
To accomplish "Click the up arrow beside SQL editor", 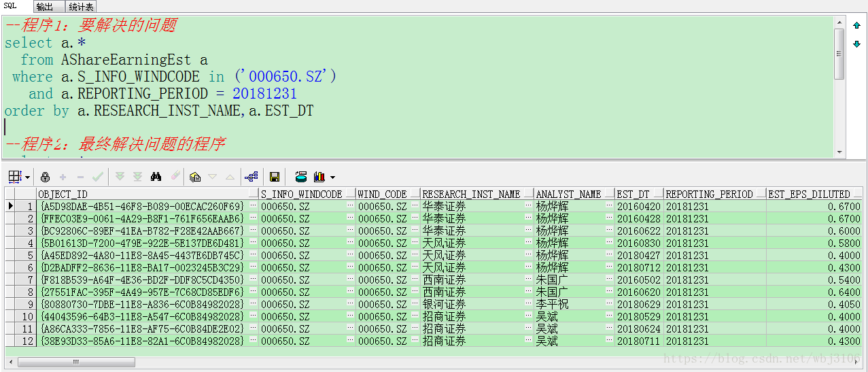I will 856,26.
